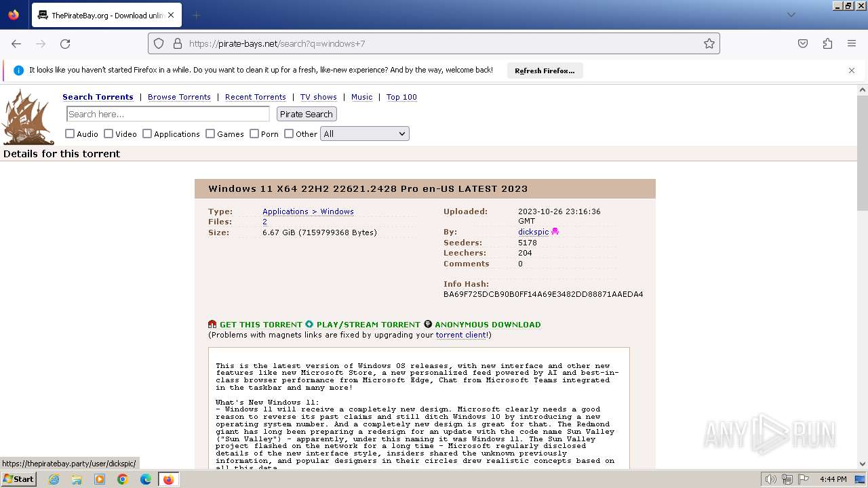Click the Pirate Search button
The width and height of the screenshot is (868, 488).
307,114
